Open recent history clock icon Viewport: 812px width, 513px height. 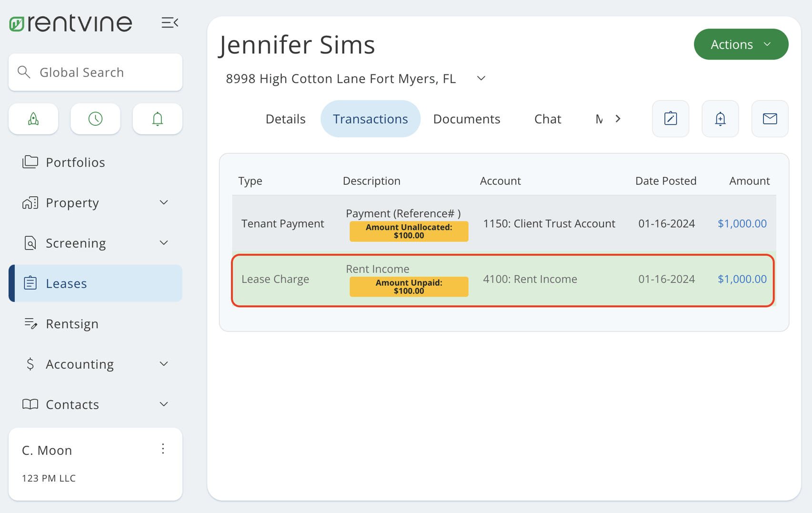95,119
